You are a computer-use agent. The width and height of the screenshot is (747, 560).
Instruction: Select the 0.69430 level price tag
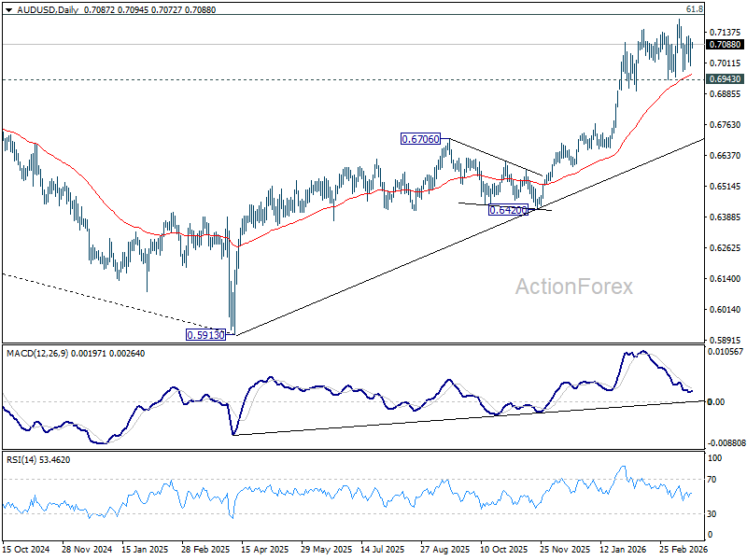[725, 79]
